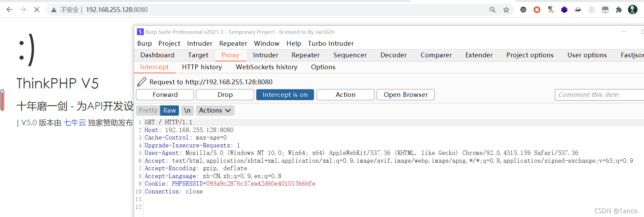Viewport: 644px width, 217px height.
Task: Switch to the Extender tab
Action: [x=479, y=55]
